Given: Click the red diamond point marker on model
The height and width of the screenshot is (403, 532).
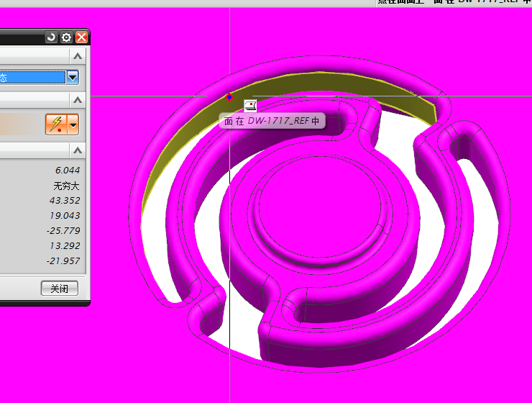Looking at the screenshot, I should tap(229, 97).
